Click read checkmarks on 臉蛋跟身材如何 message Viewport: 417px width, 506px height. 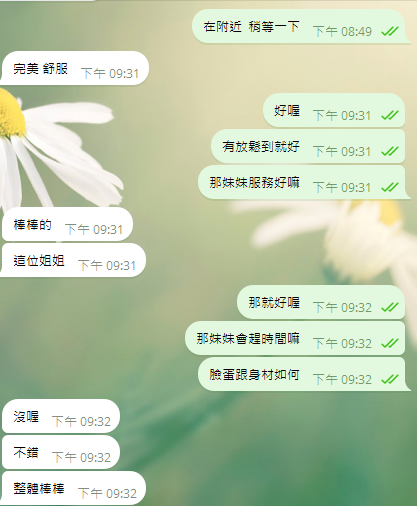point(390,379)
